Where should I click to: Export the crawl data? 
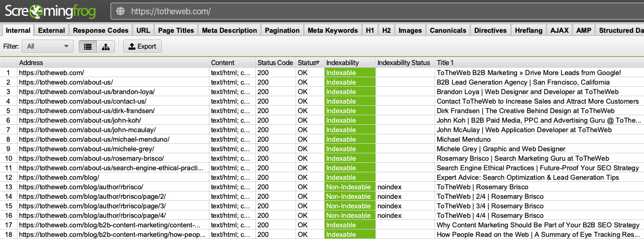142,47
